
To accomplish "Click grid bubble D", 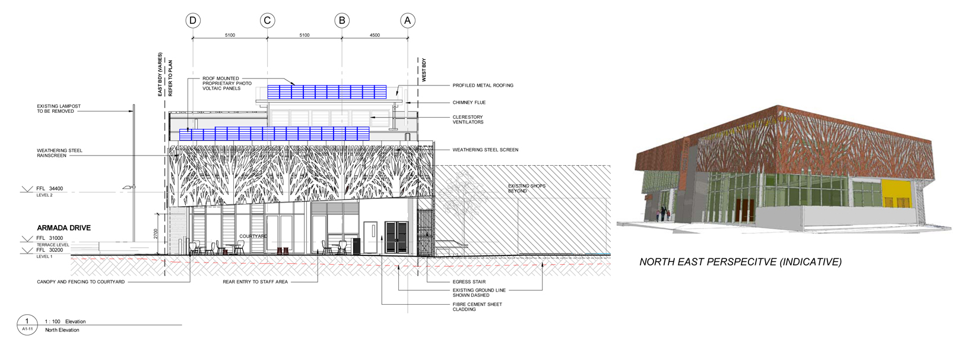I will coord(192,21).
